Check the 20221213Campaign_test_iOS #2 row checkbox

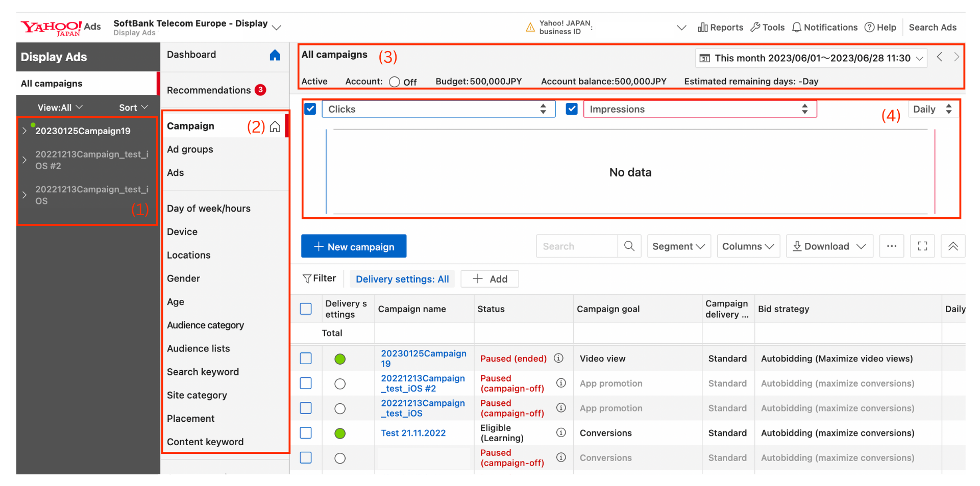point(306,383)
